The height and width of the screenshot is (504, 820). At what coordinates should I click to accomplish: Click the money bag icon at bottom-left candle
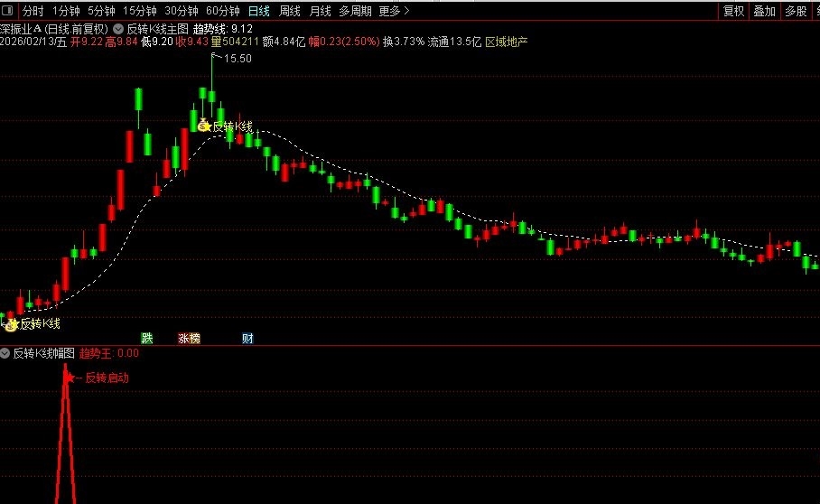[x=10, y=325]
